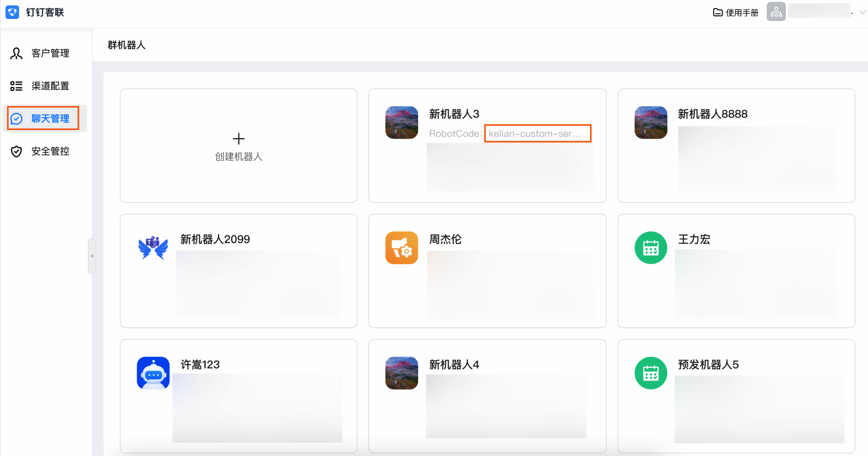
Task: Open 安全管控 in the sidebar
Action: (46, 151)
